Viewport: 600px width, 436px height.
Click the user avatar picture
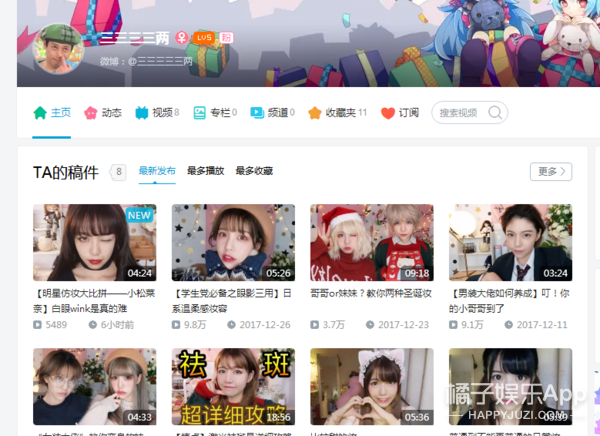(x=58, y=49)
